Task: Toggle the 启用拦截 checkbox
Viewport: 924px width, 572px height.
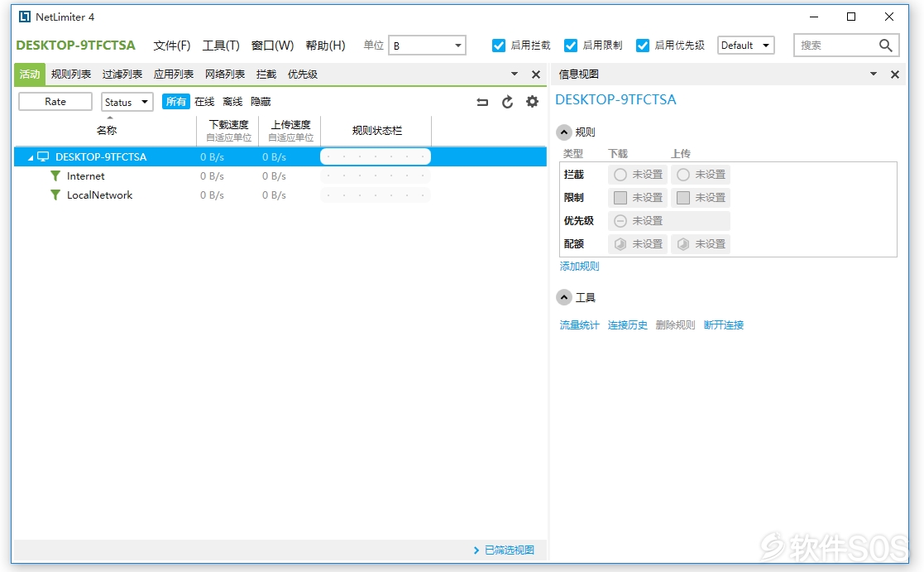Action: (x=499, y=46)
